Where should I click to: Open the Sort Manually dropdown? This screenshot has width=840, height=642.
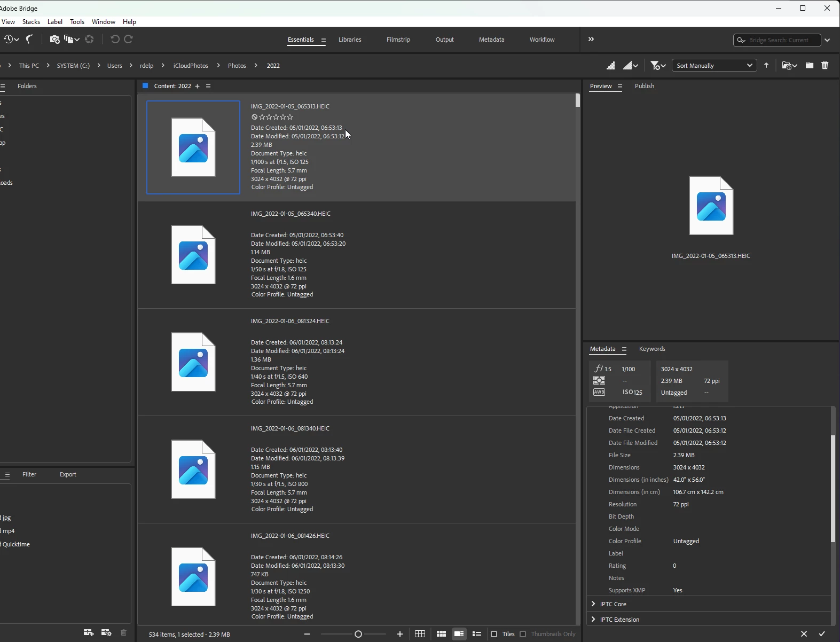pos(714,65)
